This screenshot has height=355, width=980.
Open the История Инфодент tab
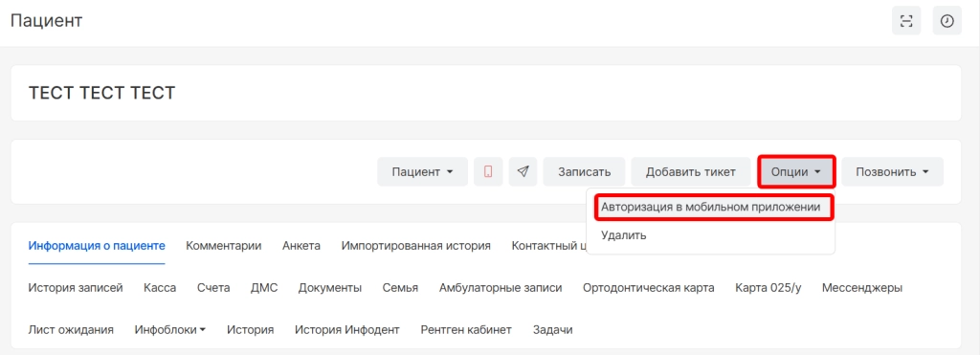347,329
